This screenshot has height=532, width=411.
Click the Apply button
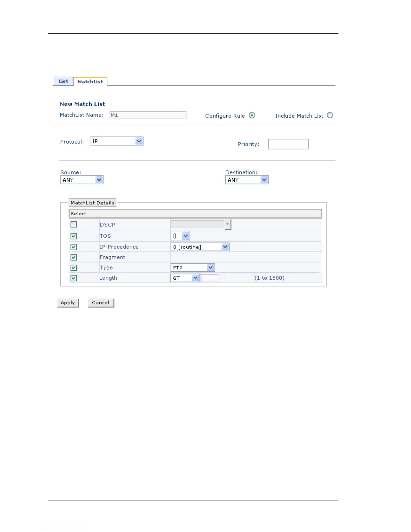coord(68,303)
